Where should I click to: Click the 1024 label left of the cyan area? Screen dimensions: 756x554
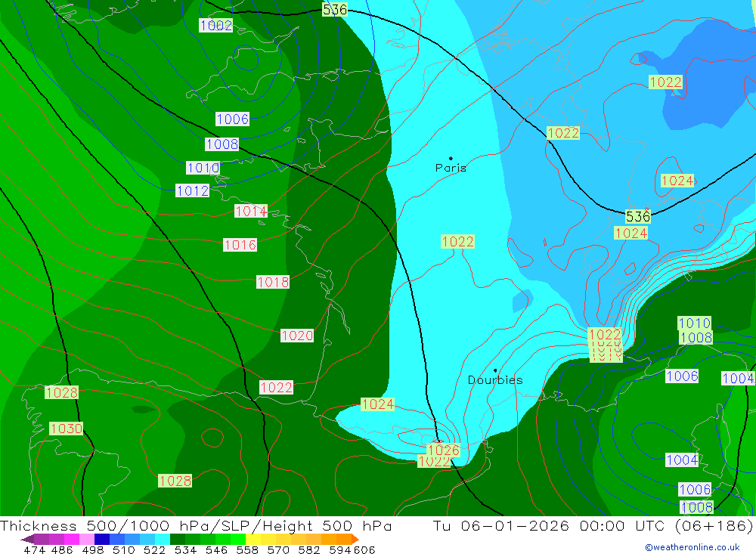377,404
